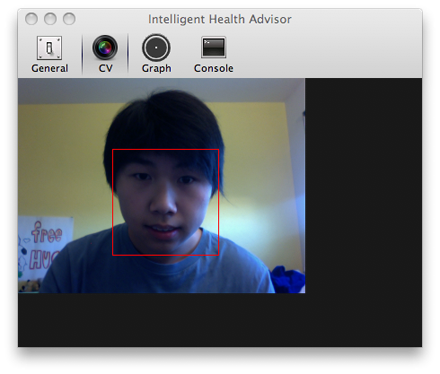
Task: Minimize the window with middle button
Action: 50,19
